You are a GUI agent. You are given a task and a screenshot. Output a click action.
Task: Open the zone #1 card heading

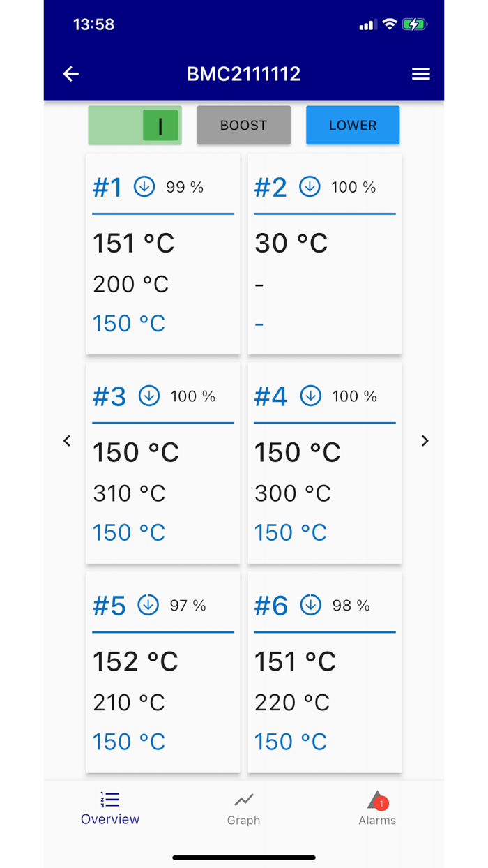click(107, 187)
